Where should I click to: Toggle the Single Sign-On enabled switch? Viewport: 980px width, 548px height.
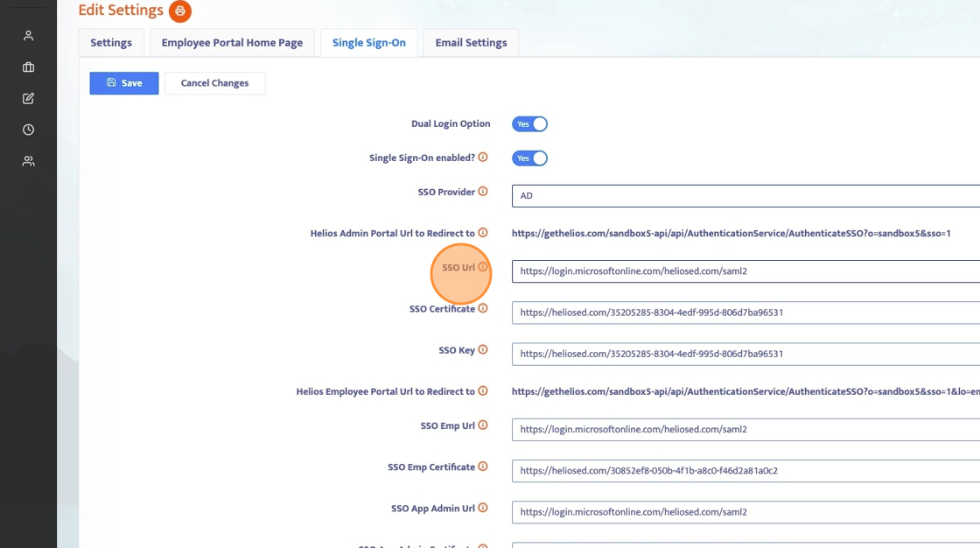530,158
